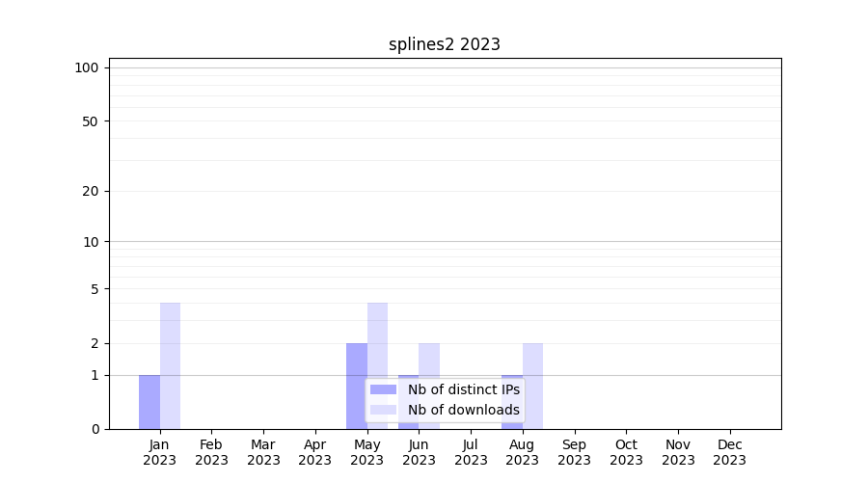Click the y-axis tick label 50
The image size is (868, 482).
[x=91, y=121]
